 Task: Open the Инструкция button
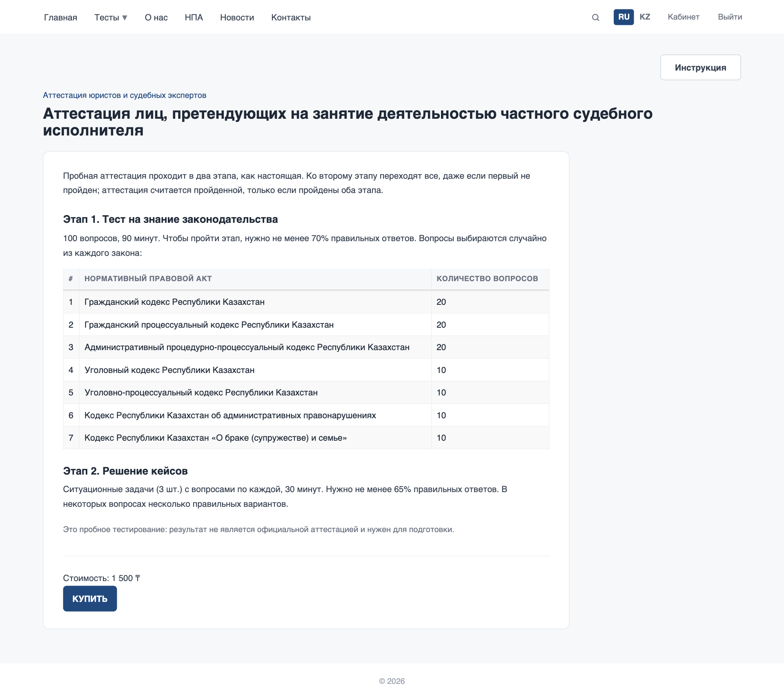click(x=700, y=67)
